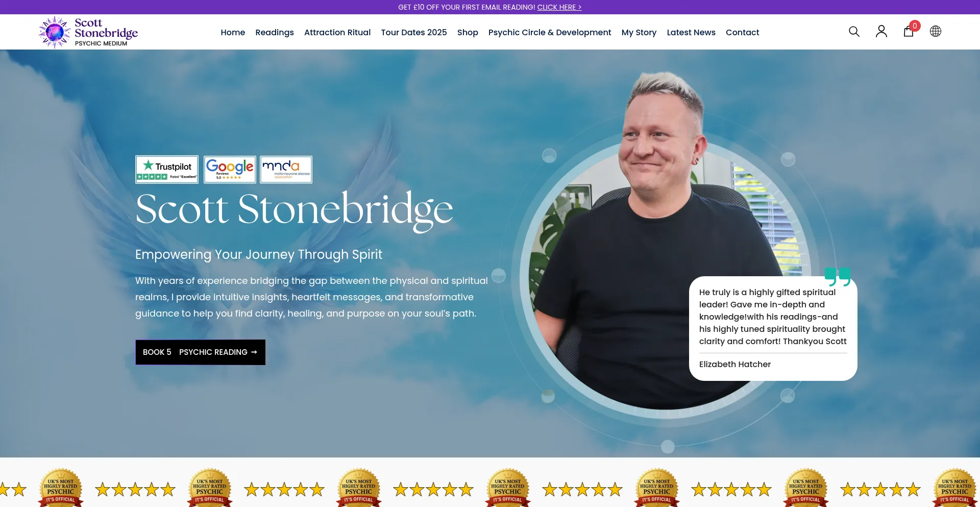Click the Scott Stonebridge logo
Image resolution: width=980 pixels, height=507 pixels.
pos(88,32)
